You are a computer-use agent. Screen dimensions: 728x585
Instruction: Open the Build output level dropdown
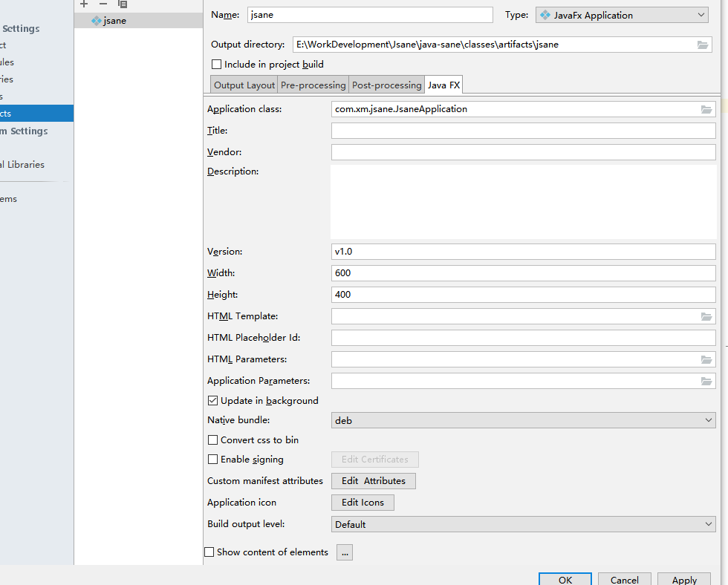[x=523, y=524]
